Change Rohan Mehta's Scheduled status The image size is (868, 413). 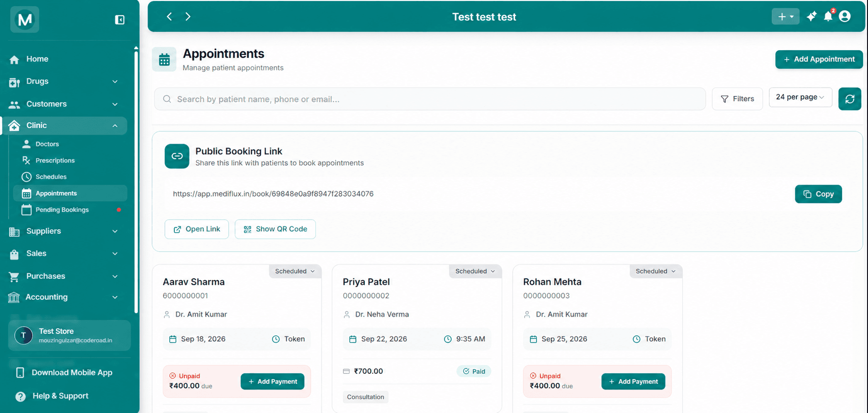coord(656,271)
